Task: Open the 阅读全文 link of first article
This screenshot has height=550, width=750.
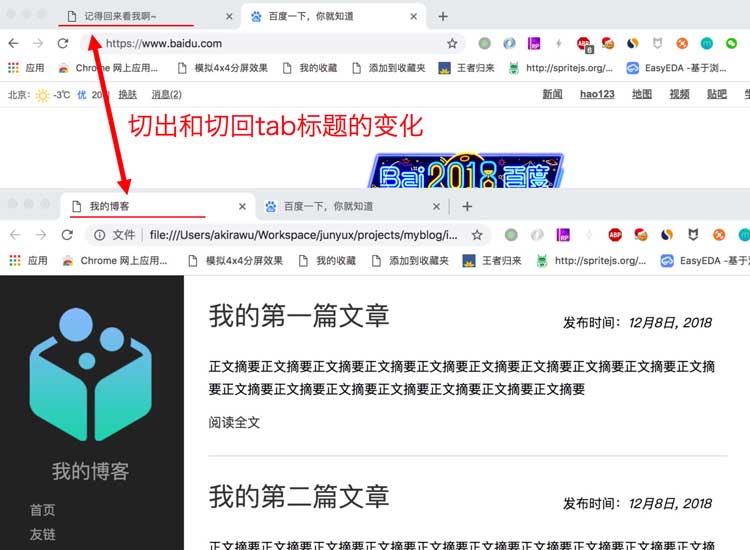Action: pyautogui.click(x=234, y=422)
